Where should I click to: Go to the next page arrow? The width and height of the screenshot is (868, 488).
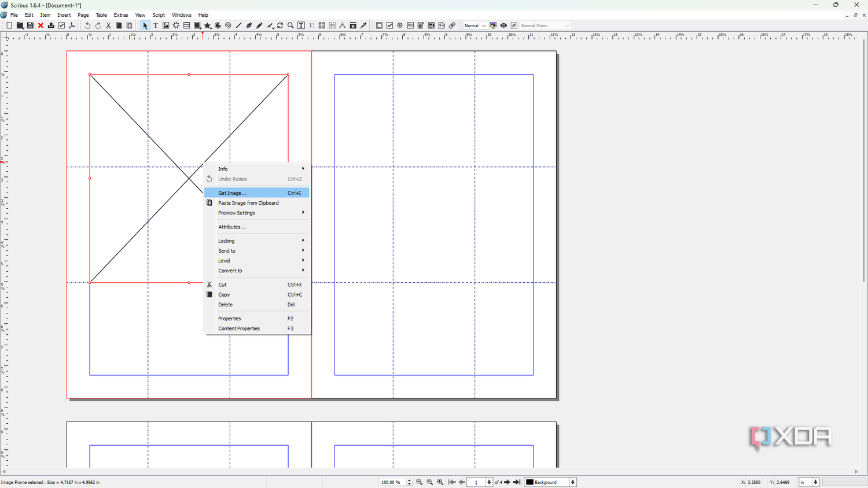click(x=507, y=482)
